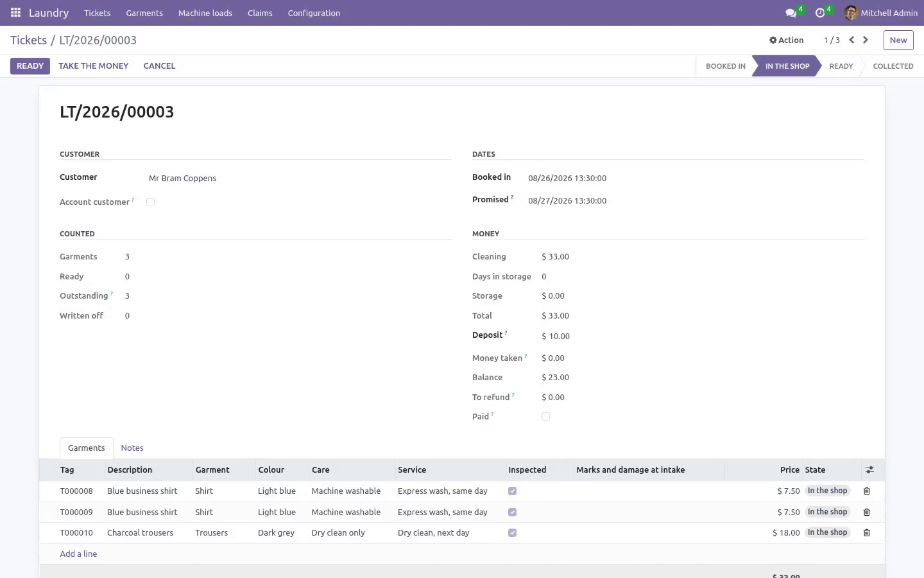This screenshot has height=578, width=924.
Task: Delete garment line T000010
Action: coord(867,533)
